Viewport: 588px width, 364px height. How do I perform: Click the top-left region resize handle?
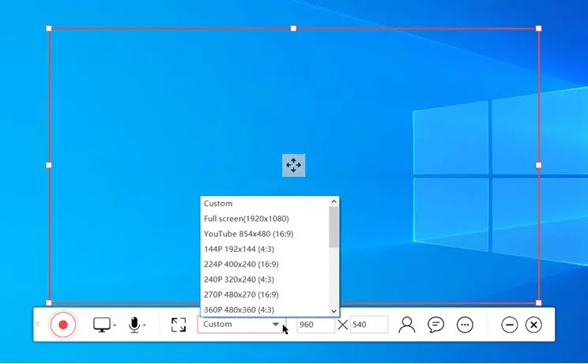pos(49,28)
